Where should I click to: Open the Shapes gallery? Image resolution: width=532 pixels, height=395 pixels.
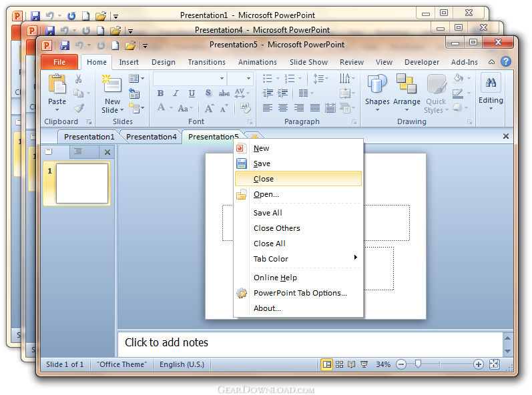click(377, 93)
